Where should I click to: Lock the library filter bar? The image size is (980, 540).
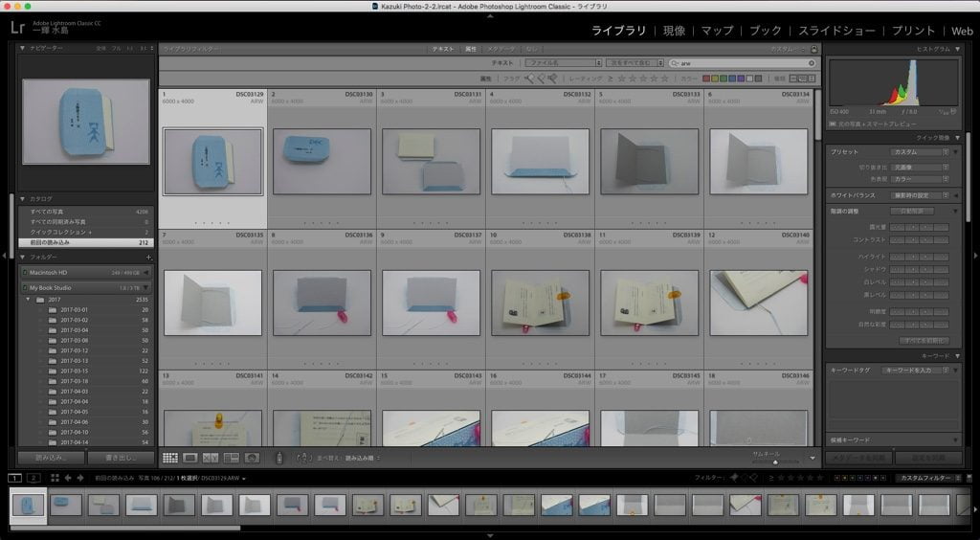coord(813,49)
